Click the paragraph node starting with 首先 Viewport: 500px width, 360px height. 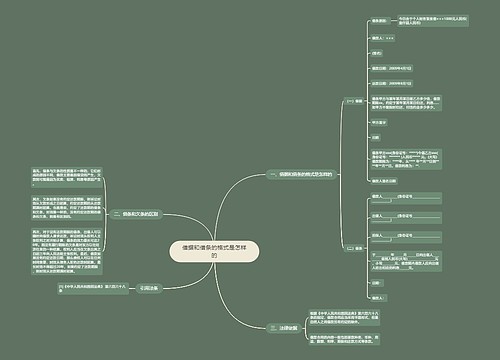(67, 177)
